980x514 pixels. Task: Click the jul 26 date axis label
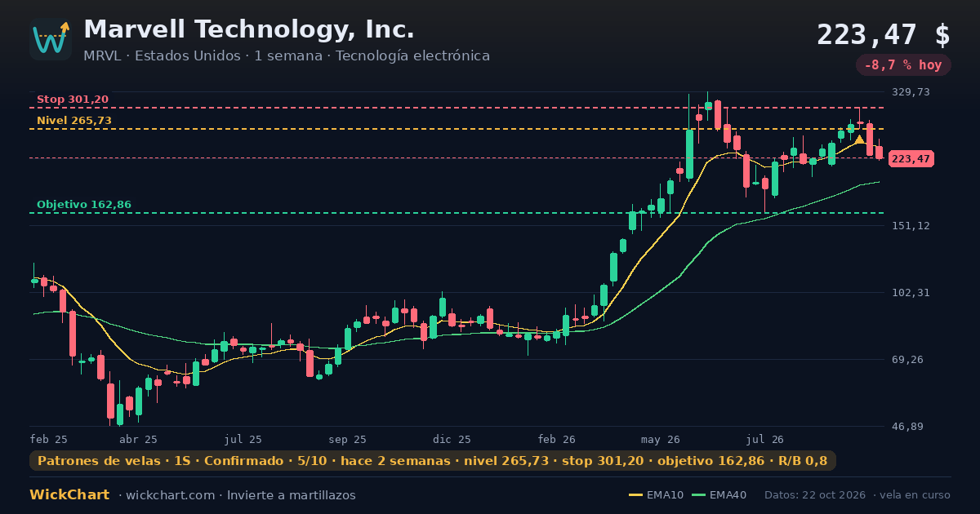tap(765, 439)
